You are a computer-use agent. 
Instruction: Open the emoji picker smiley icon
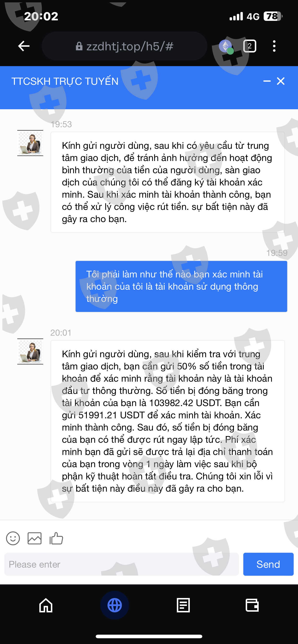(13, 538)
